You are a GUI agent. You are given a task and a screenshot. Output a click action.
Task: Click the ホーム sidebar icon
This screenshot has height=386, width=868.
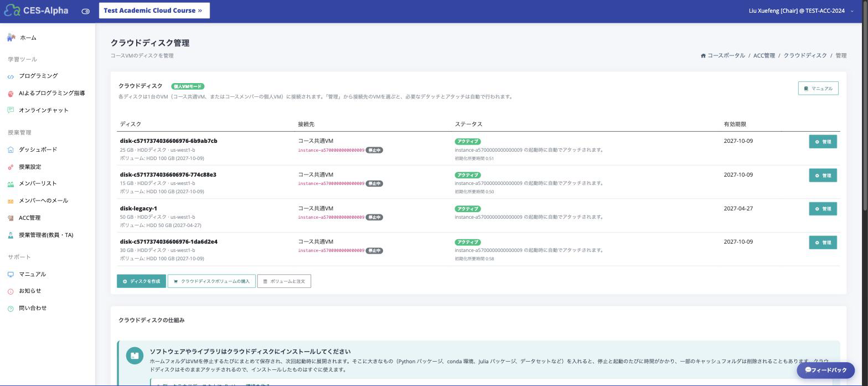pos(11,38)
